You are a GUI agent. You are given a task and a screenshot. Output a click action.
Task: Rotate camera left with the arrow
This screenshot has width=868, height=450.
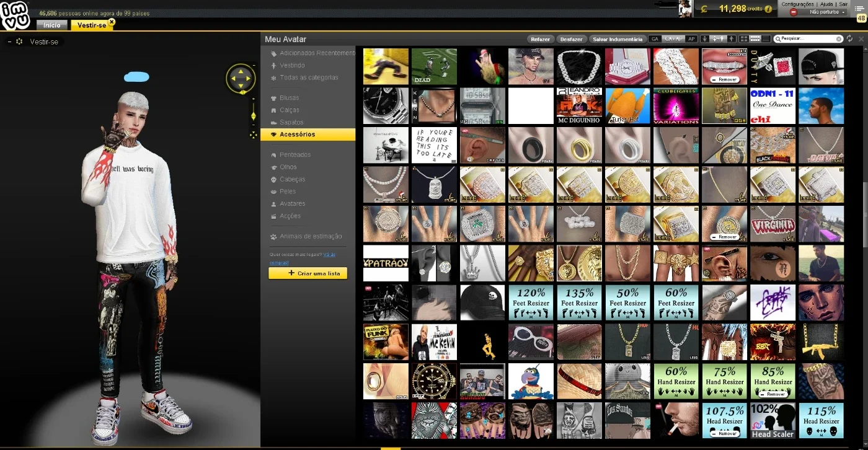click(x=232, y=79)
